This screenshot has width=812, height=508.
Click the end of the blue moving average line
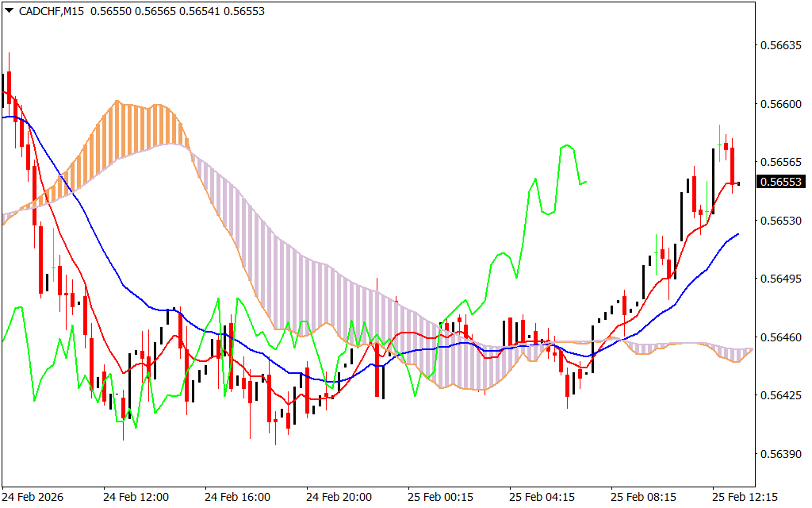[738, 234]
